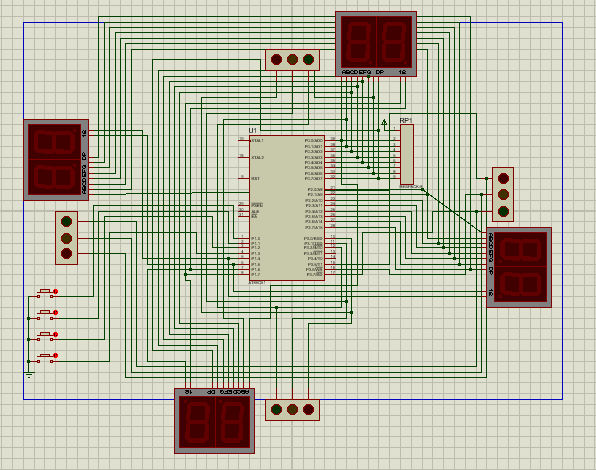The width and height of the screenshot is (596, 470).
Task: Click the dual seven-segment display above U1
Action: tap(376, 44)
